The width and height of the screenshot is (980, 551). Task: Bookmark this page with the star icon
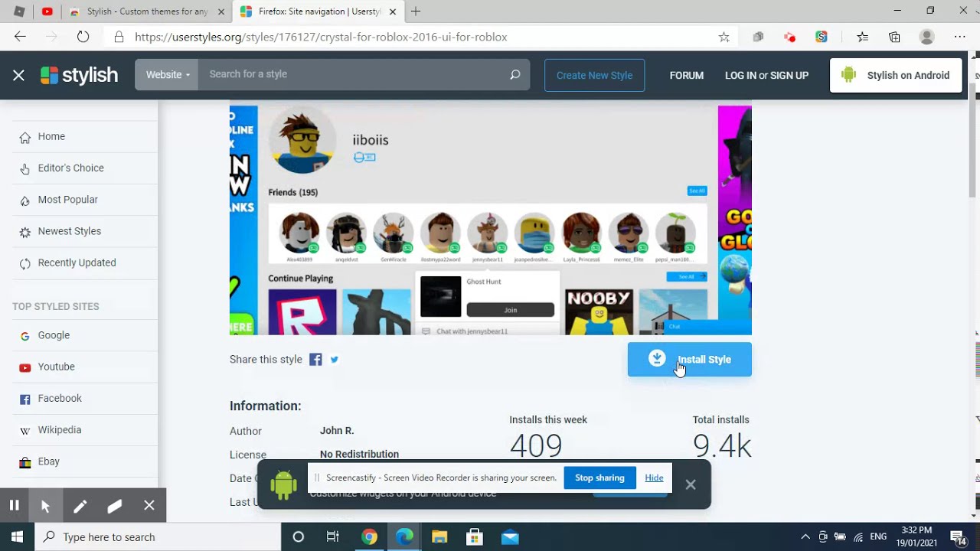(724, 37)
